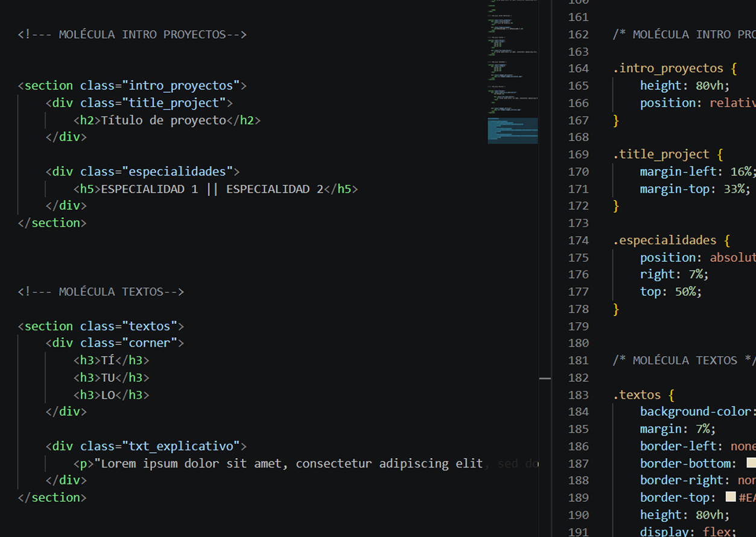The width and height of the screenshot is (756, 537).
Task: Click the section class="textos" opening tag
Action: click(101, 326)
